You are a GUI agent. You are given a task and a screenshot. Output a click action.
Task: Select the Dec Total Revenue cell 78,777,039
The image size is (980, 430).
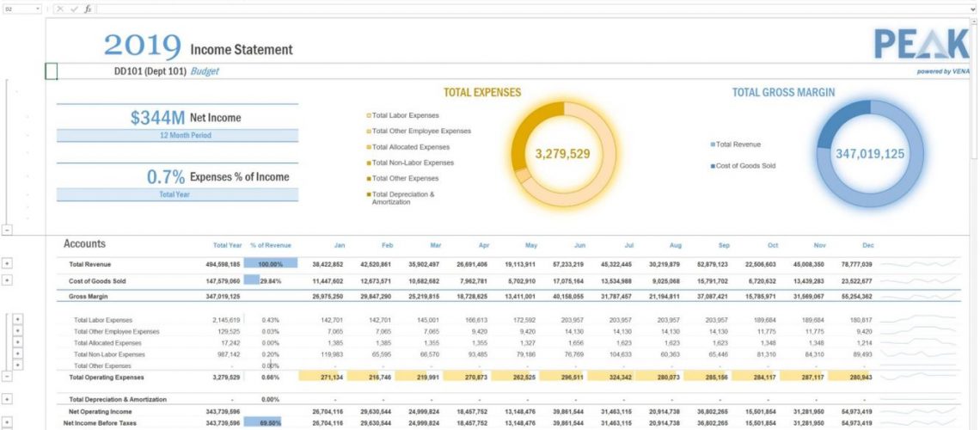[x=855, y=264]
